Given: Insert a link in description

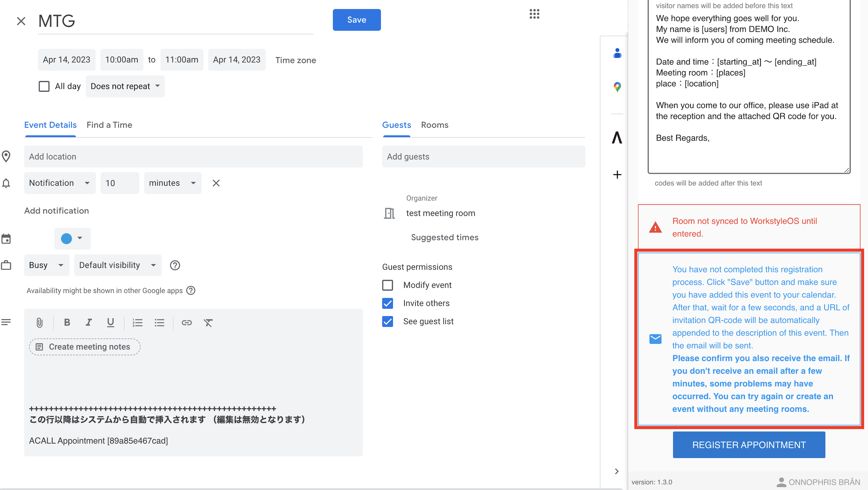Looking at the screenshot, I should point(186,323).
